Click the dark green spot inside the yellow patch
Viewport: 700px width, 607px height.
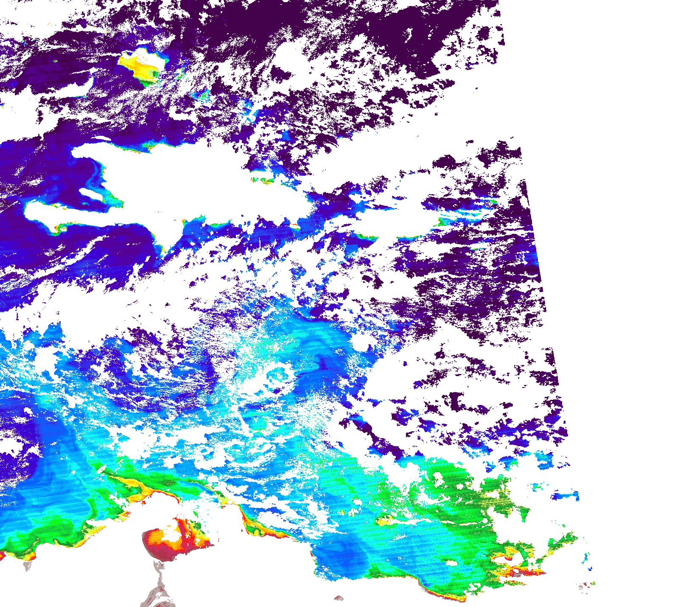click(153, 75)
